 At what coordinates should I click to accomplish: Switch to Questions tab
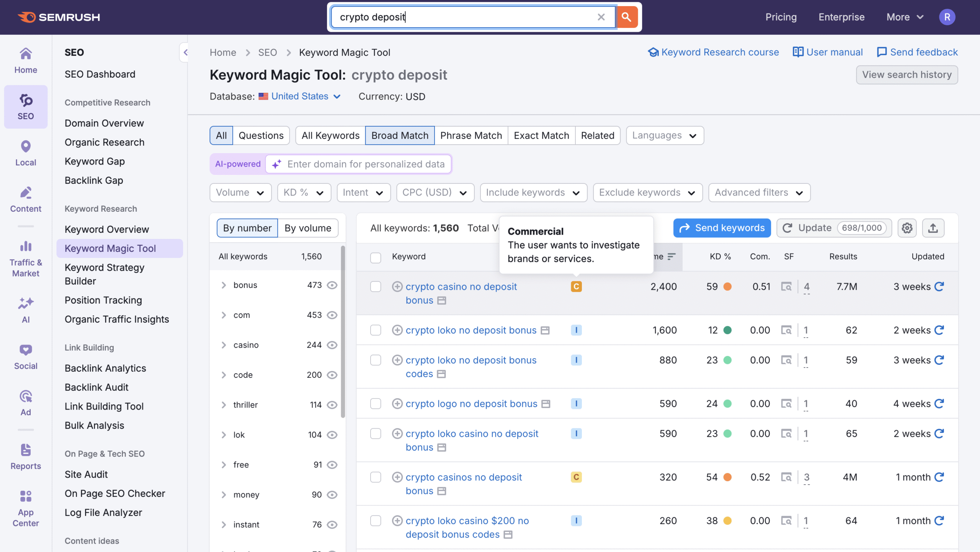[x=261, y=136]
